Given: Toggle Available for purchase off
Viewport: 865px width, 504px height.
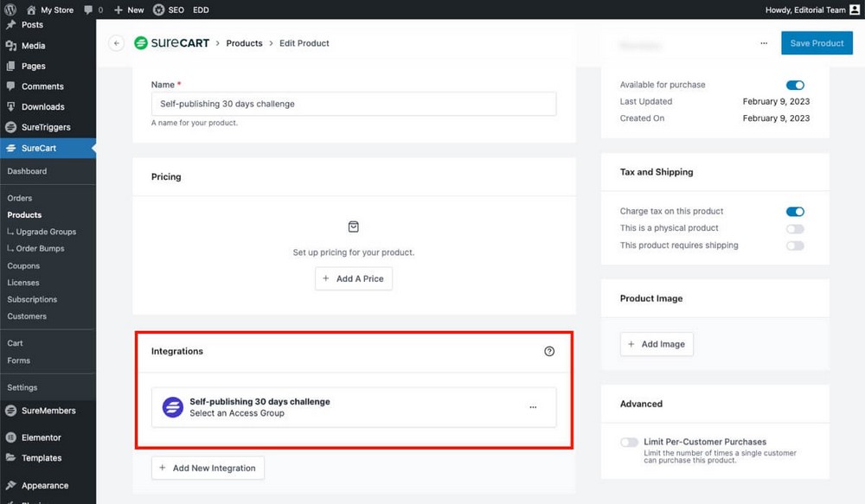Looking at the screenshot, I should click(795, 85).
